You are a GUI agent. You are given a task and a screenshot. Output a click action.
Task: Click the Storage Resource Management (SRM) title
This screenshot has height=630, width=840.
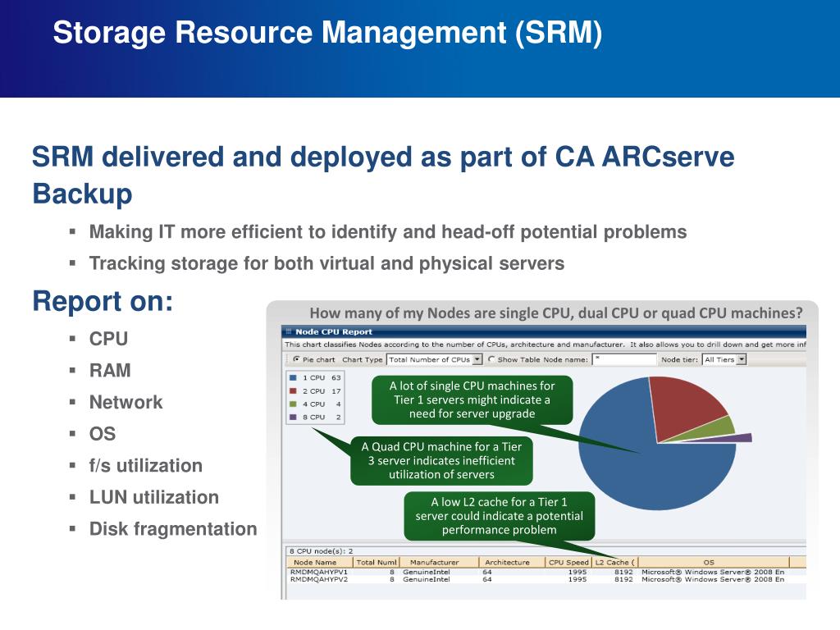tap(327, 32)
